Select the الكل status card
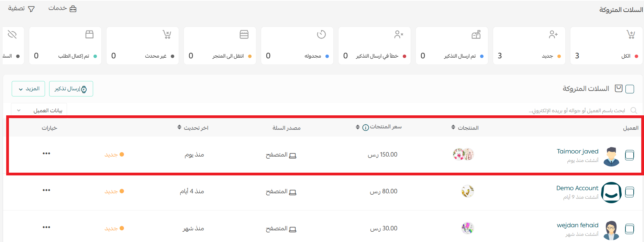Viewport: 644px width, 242px height. (x=606, y=46)
